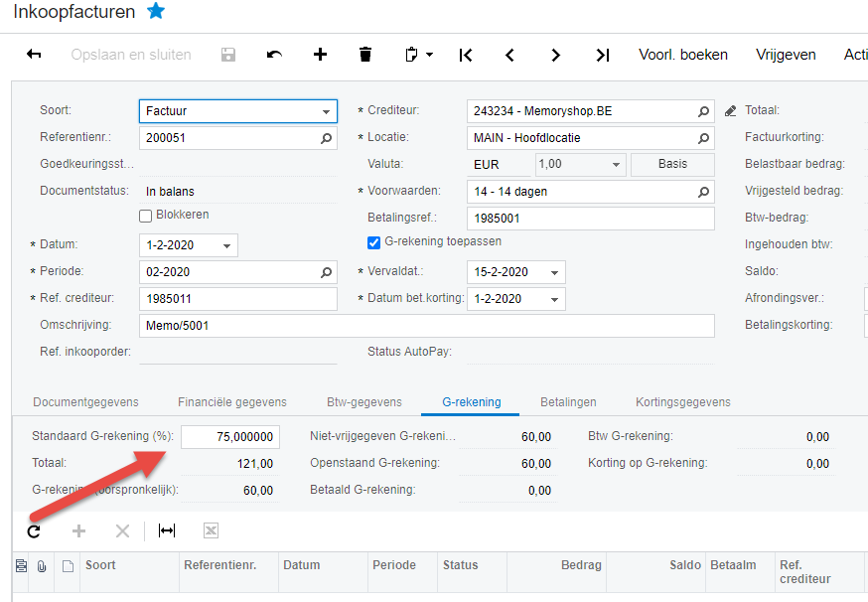Fit grid columns with the width icon
The height and width of the screenshot is (602, 868).
click(167, 530)
